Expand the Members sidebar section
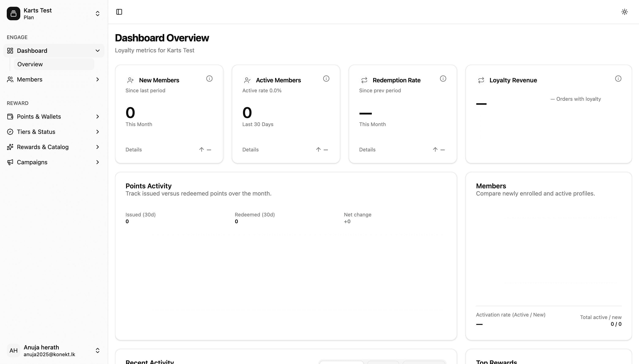 98,80
